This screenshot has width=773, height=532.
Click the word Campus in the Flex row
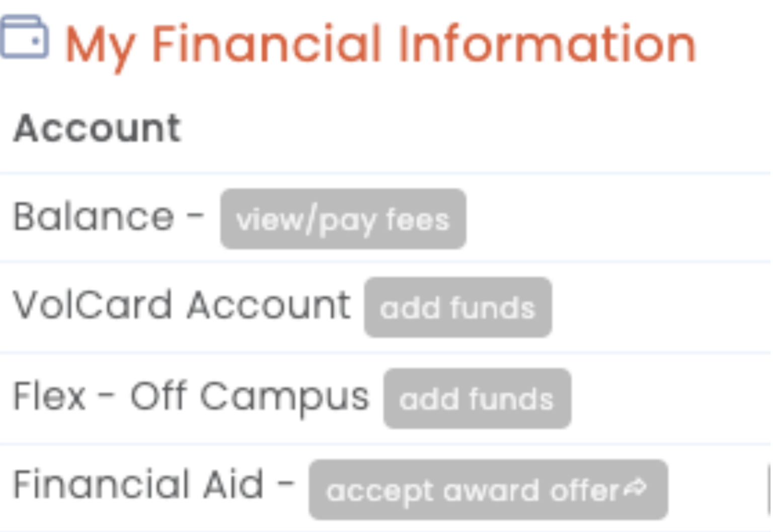pyautogui.click(x=284, y=397)
